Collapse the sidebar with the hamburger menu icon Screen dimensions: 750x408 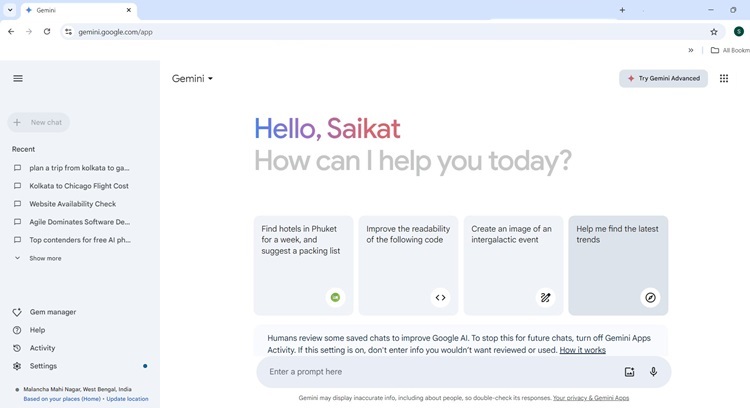coord(18,78)
